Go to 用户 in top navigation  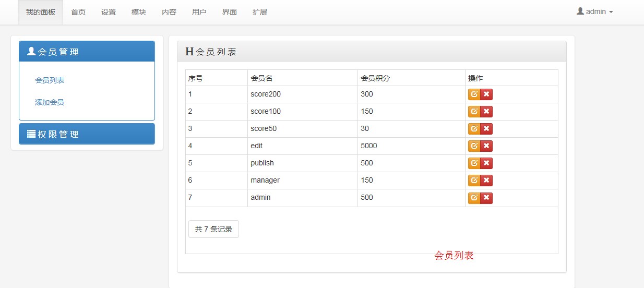pos(199,12)
